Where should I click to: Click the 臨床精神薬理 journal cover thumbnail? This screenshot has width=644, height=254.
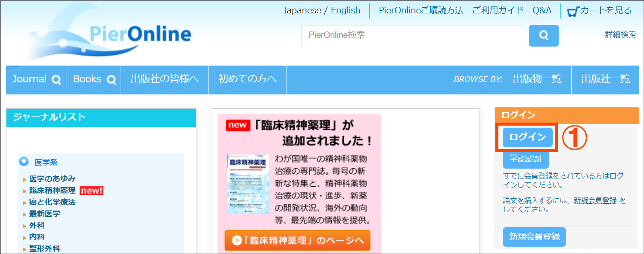(x=248, y=184)
